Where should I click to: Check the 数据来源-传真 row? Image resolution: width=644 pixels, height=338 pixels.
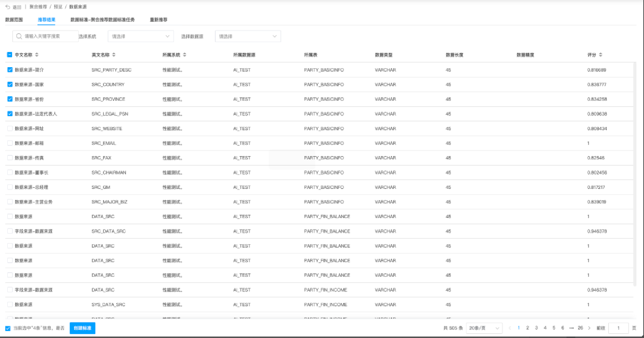coord(10,158)
